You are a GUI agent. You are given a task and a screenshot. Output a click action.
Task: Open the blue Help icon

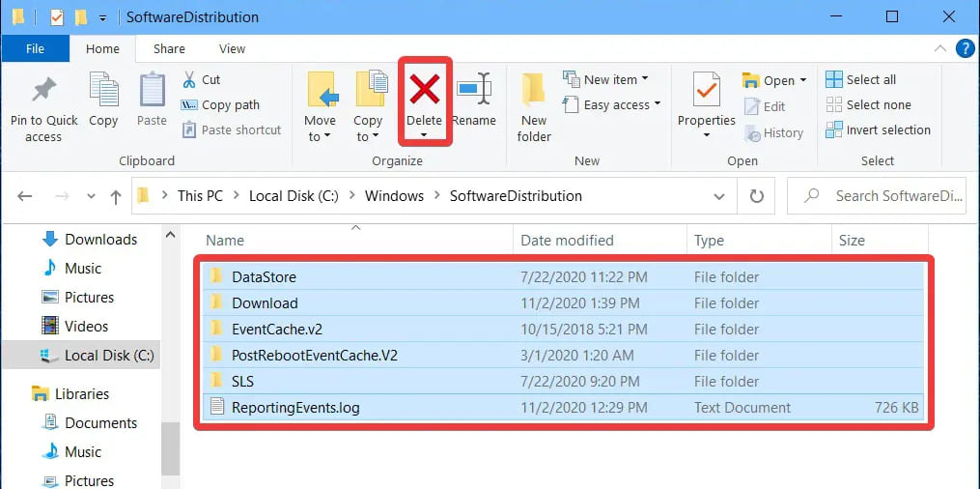point(966,48)
